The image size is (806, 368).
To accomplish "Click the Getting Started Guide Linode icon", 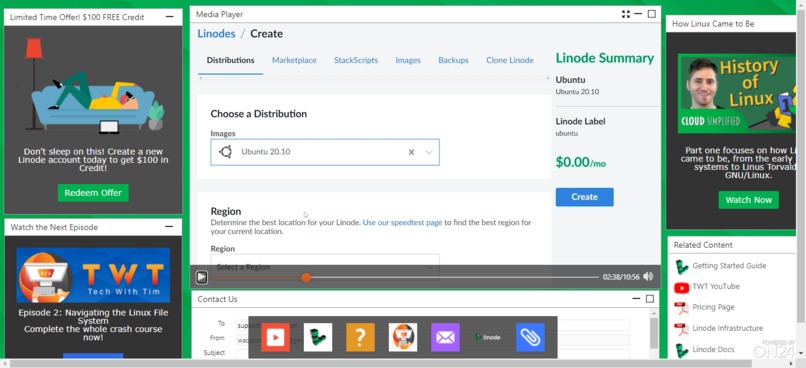I will 682,267.
